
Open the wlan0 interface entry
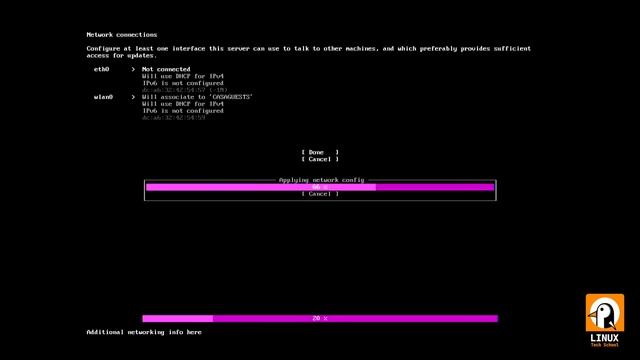point(103,97)
